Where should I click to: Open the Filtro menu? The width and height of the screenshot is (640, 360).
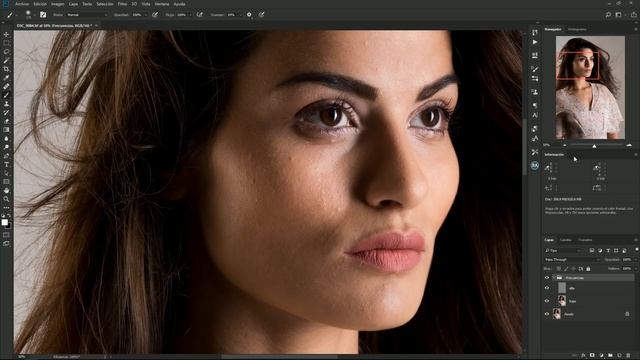[122, 4]
